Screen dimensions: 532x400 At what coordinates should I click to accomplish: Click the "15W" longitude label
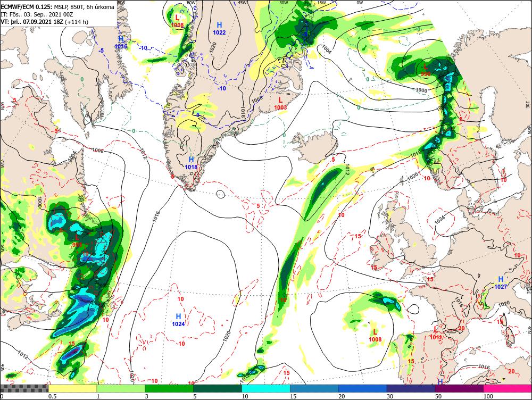321,3
